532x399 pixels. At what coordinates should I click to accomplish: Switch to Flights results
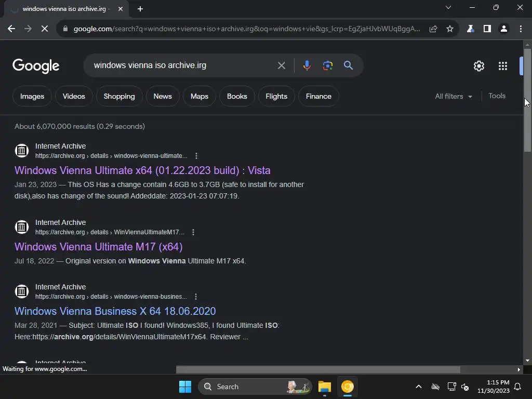[276, 96]
